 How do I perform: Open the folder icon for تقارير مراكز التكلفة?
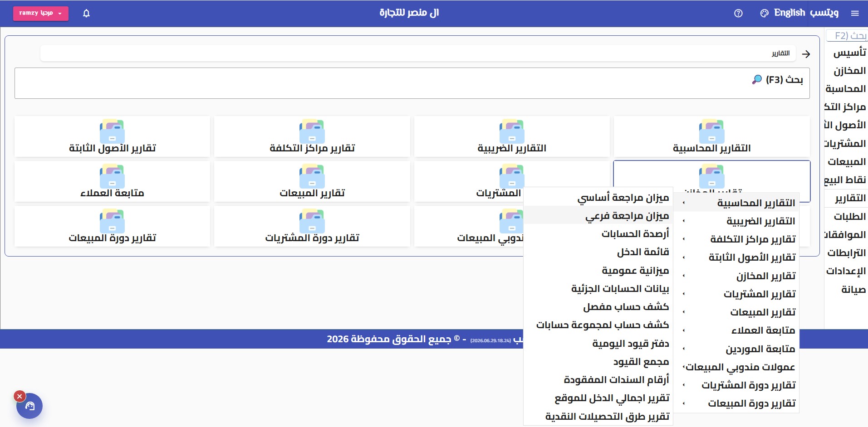[x=312, y=131]
